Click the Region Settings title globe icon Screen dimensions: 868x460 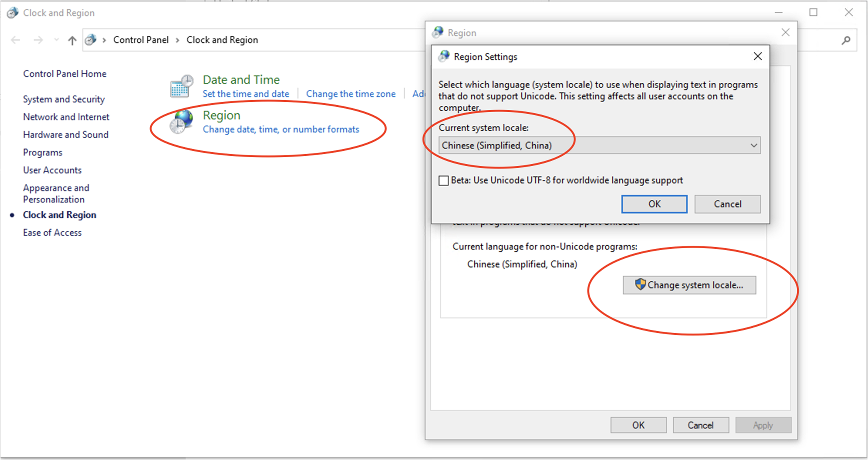pos(444,56)
